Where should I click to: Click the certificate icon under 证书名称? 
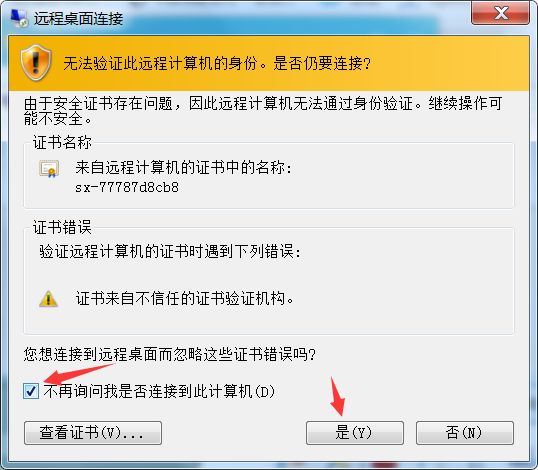pos(49,169)
